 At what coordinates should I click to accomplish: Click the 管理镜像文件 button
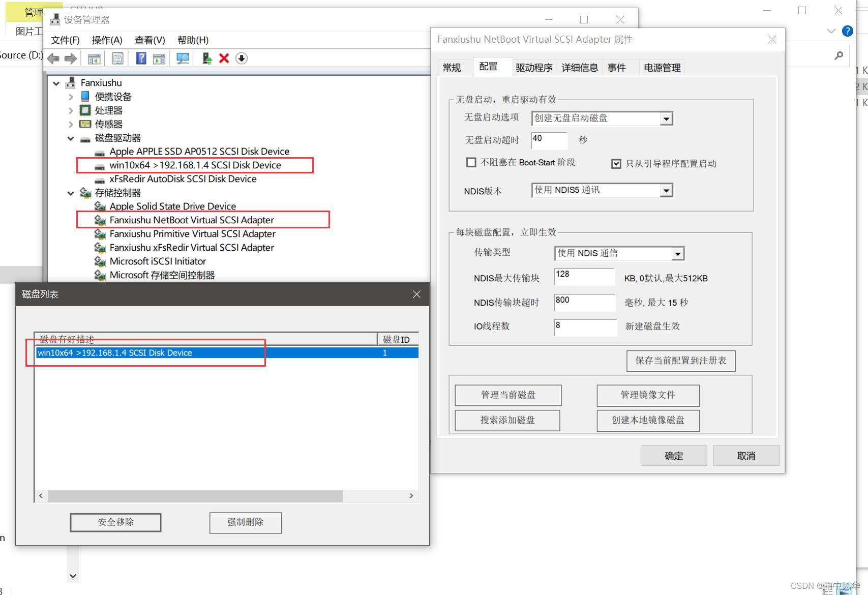click(x=648, y=395)
